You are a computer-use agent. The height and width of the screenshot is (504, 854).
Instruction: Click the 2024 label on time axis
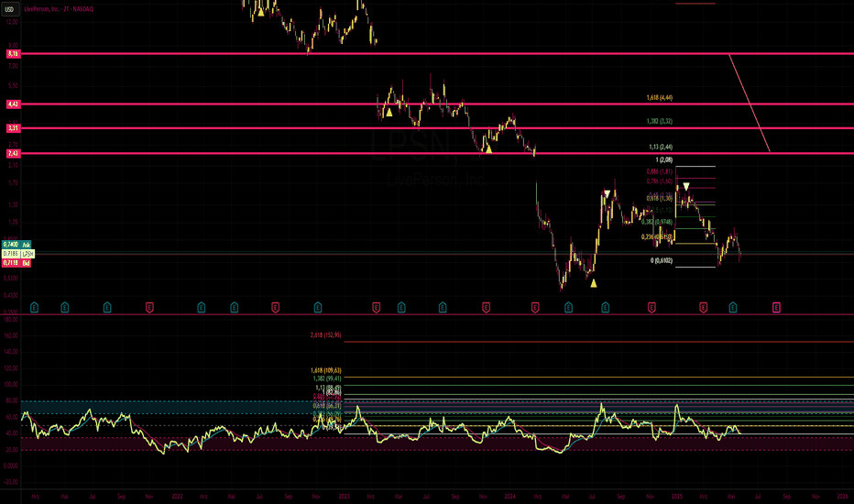509,497
